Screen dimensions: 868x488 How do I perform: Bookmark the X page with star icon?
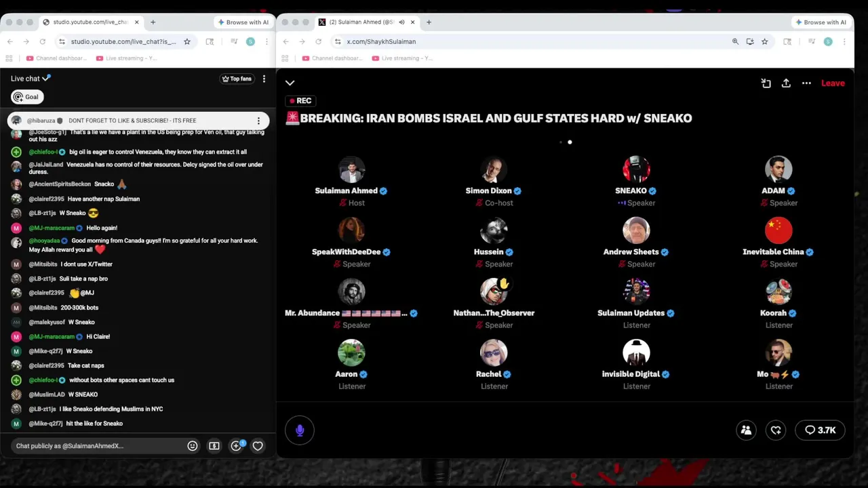click(764, 41)
